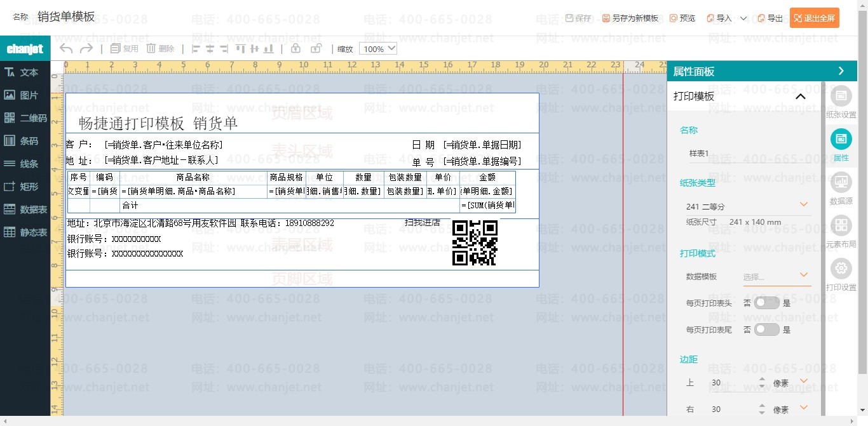
Task: Click the 预览 preview button
Action: pyautogui.click(x=682, y=18)
